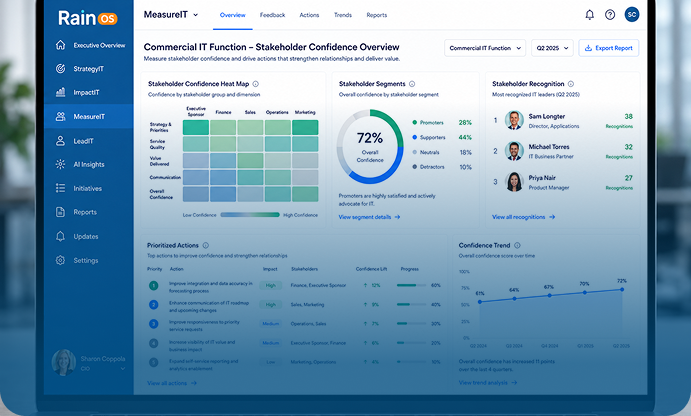Switch to the Trends tab

click(x=343, y=15)
